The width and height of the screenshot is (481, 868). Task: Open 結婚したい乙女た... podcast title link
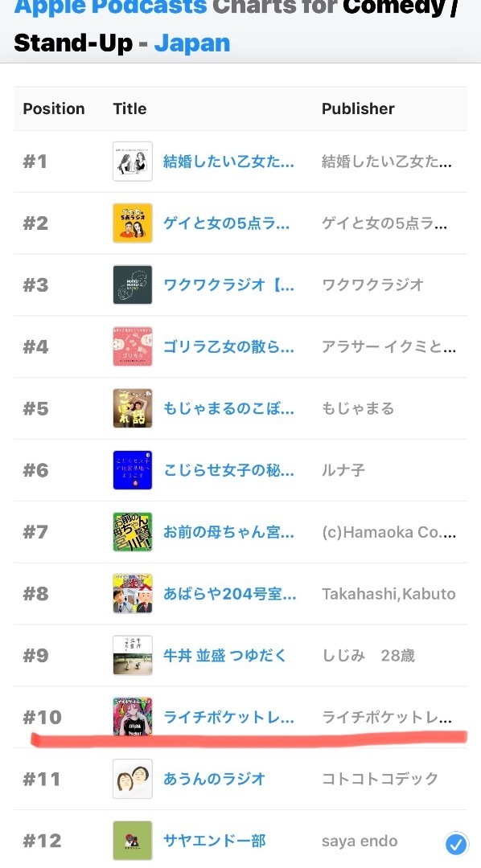[229, 162]
